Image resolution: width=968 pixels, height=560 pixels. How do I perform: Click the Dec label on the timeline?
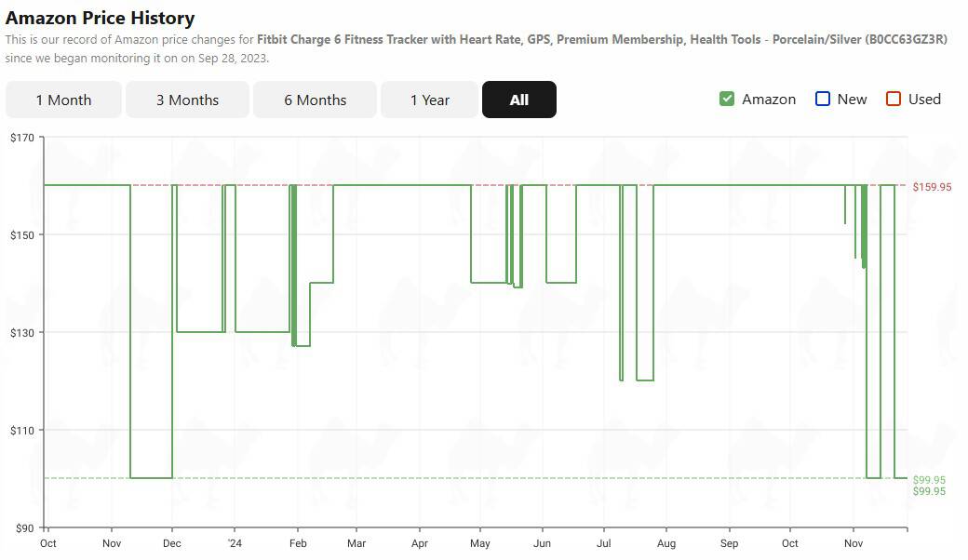tap(172, 543)
